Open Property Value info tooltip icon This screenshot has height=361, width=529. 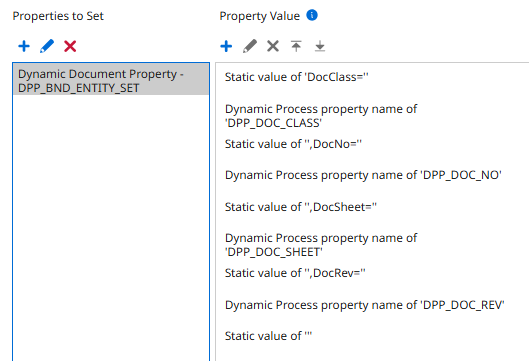coord(312,15)
